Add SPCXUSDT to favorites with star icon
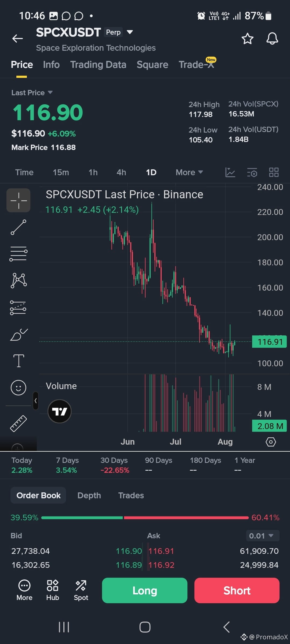Viewport: 290px width, 644px height. pyautogui.click(x=247, y=39)
